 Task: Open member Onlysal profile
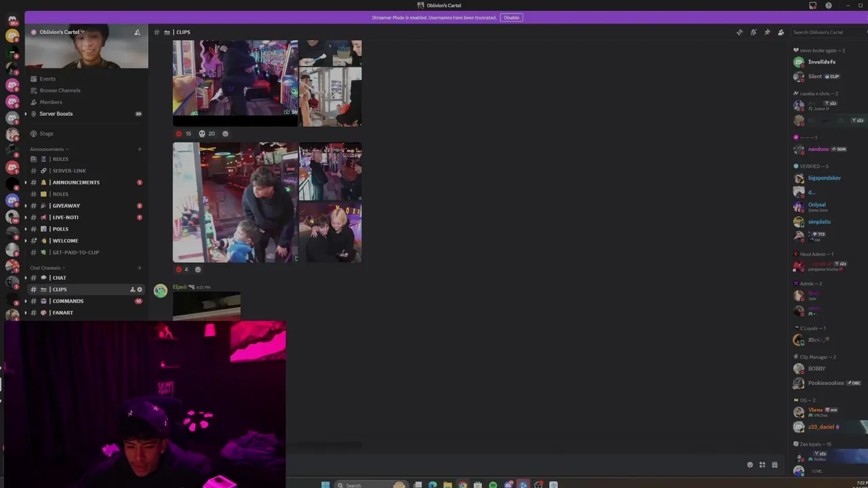[x=816, y=206]
